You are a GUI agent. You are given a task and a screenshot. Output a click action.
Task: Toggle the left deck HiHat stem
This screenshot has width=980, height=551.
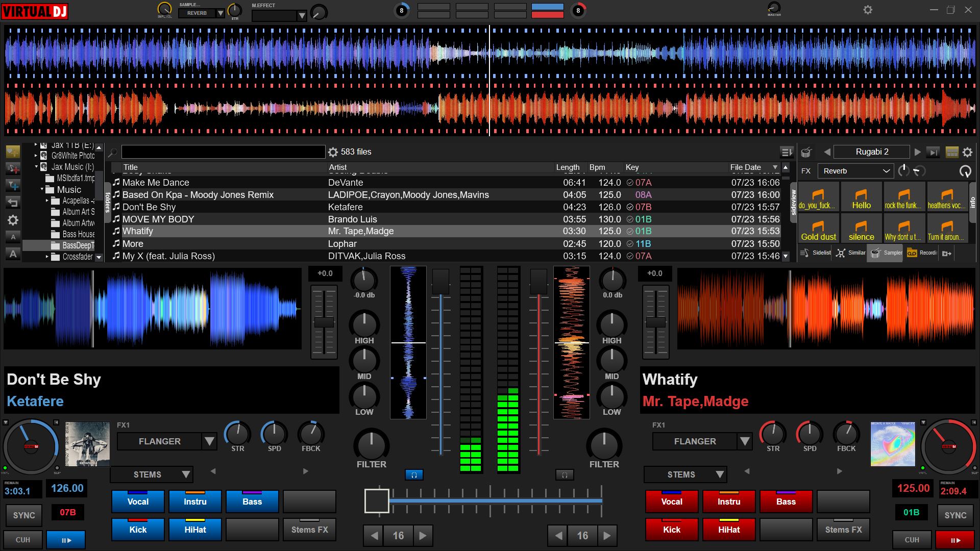tap(195, 530)
